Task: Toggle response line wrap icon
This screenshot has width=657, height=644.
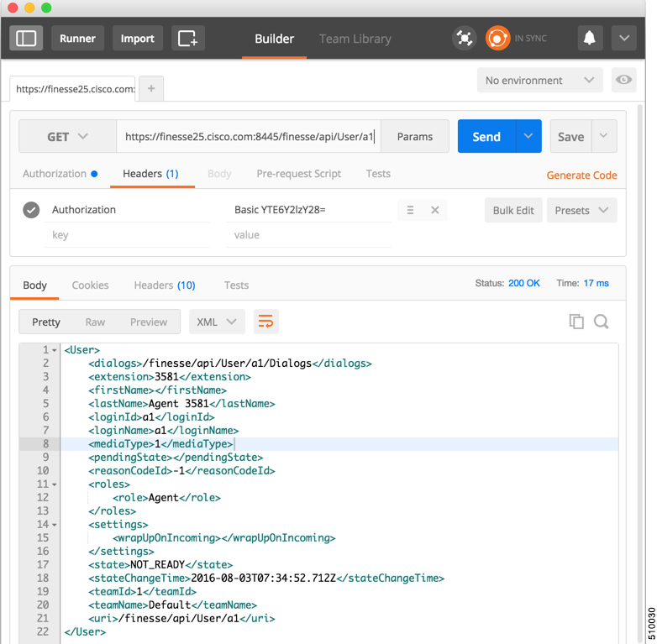Action: coord(266,322)
